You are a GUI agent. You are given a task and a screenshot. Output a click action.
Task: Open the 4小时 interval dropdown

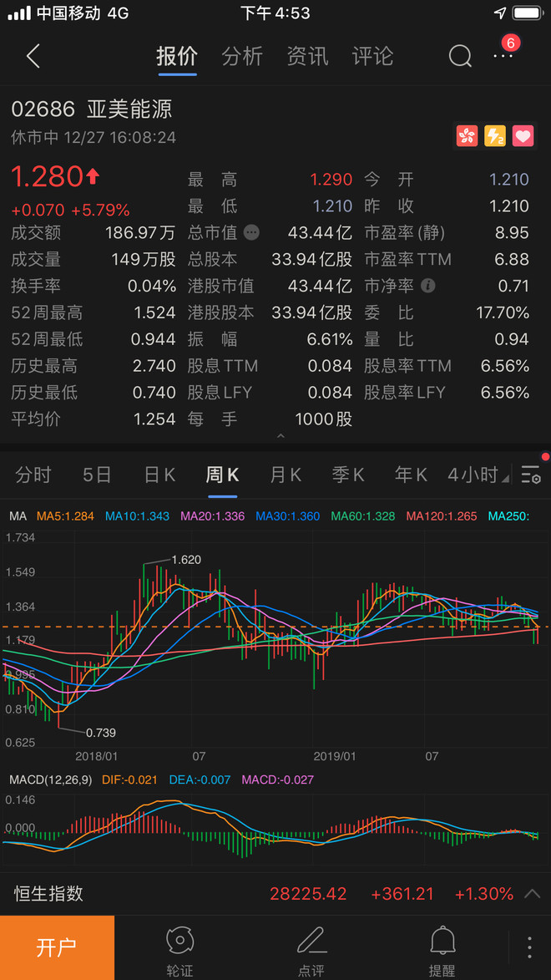tap(478, 475)
